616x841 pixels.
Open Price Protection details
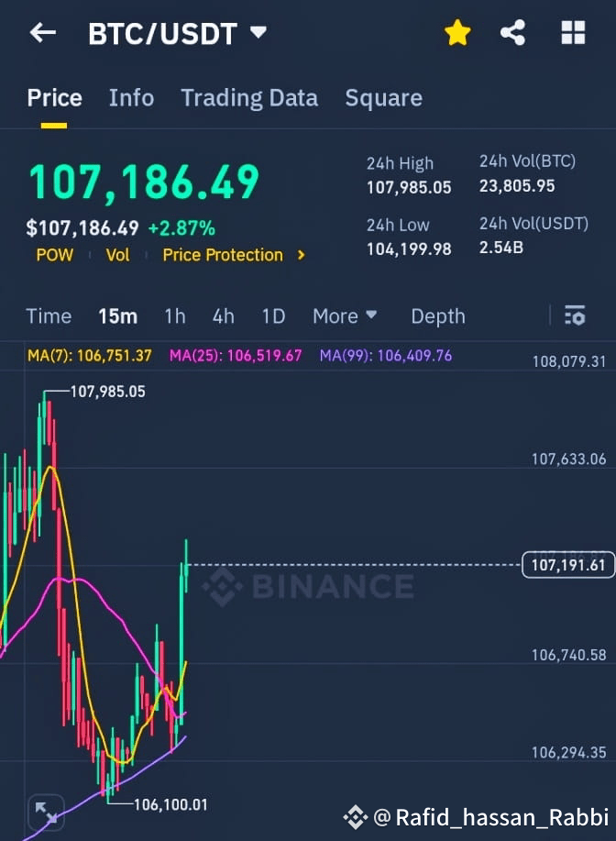(234, 255)
